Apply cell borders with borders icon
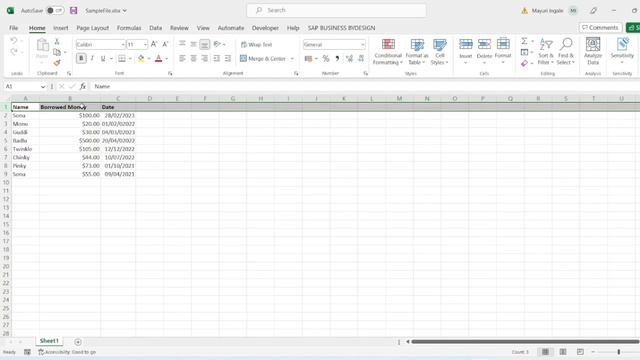This screenshot has width=640, height=360. (x=122, y=58)
